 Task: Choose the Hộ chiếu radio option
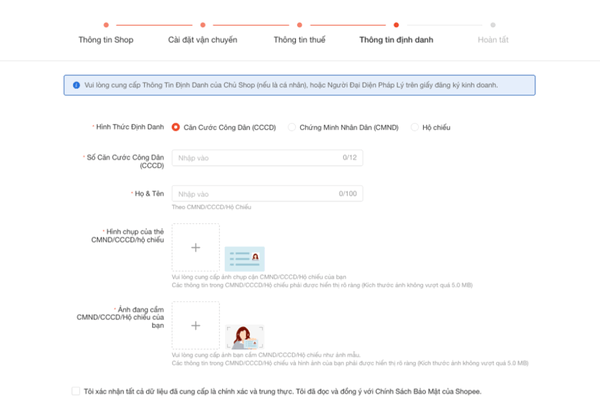pos(415,127)
